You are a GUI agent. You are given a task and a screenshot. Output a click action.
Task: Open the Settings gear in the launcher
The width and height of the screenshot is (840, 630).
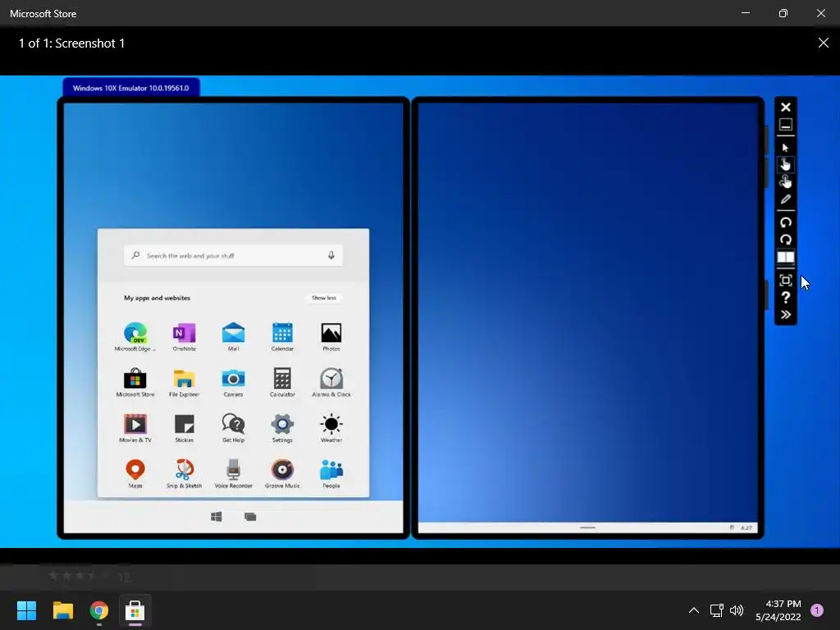(x=282, y=424)
